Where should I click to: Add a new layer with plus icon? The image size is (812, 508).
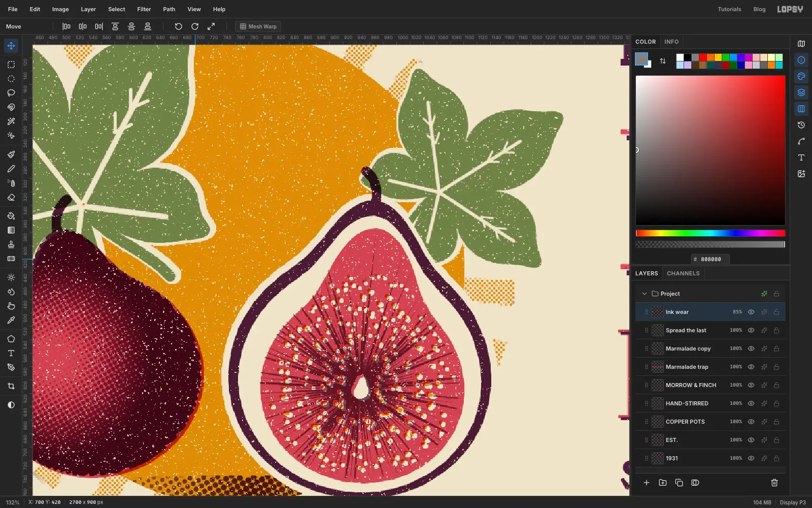coord(647,483)
